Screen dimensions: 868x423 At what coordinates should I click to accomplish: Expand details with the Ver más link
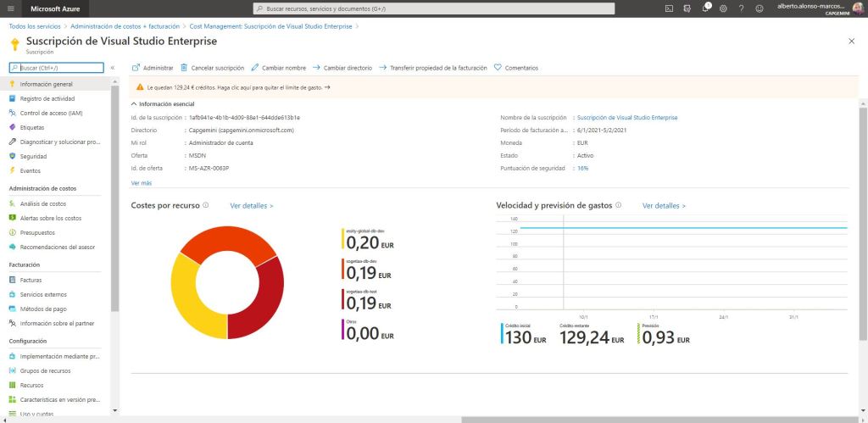[142, 183]
